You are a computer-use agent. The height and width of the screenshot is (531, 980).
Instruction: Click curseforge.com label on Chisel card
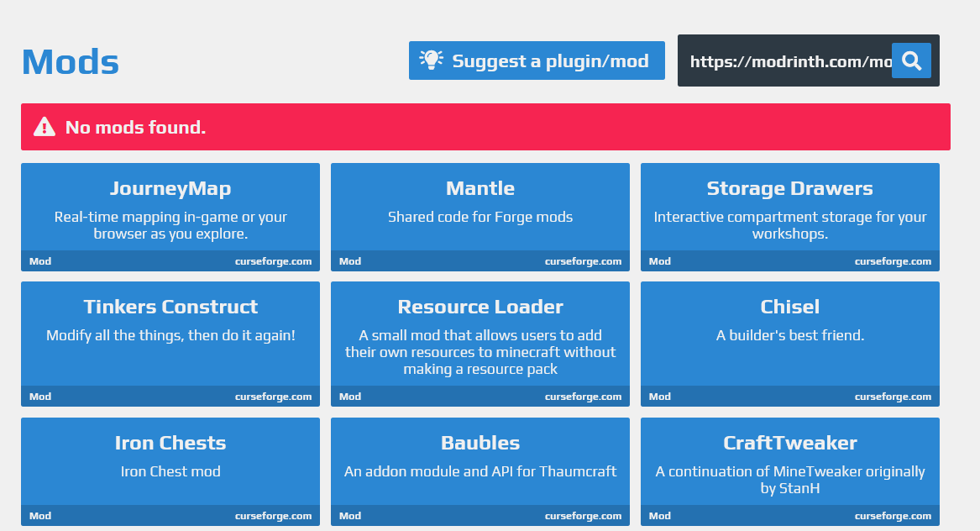(x=894, y=397)
